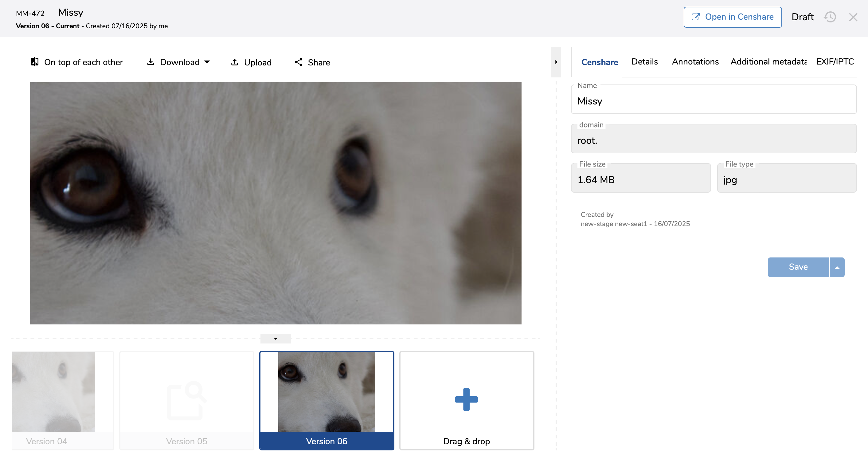Click the version history clock icon

[x=830, y=17]
